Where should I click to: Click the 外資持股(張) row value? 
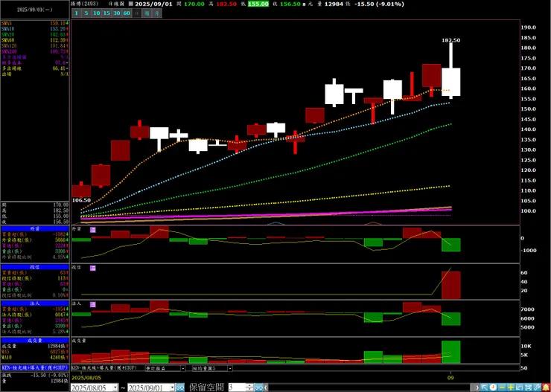[x=60, y=240]
